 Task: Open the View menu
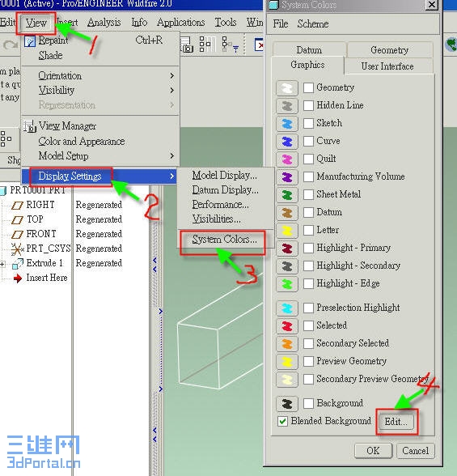[x=36, y=23]
